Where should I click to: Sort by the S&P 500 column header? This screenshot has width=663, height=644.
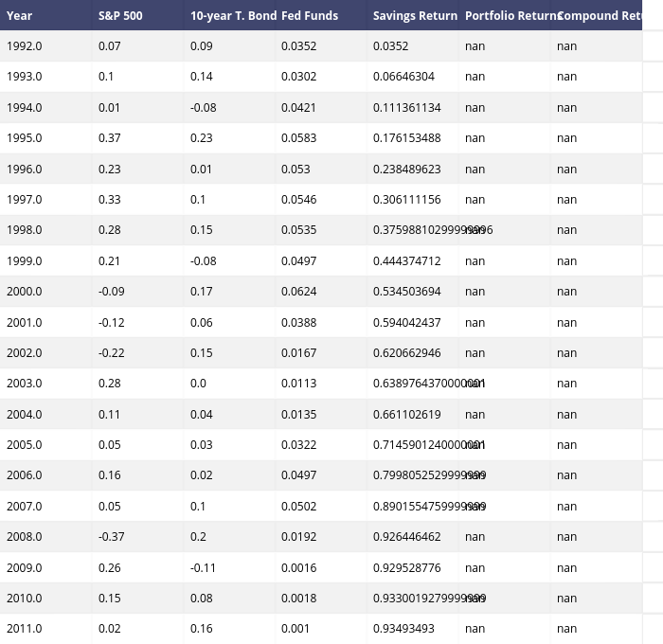point(120,16)
